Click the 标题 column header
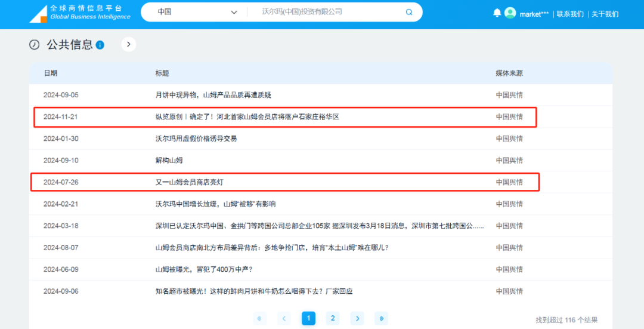The width and height of the screenshot is (644, 329). [x=162, y=73]
